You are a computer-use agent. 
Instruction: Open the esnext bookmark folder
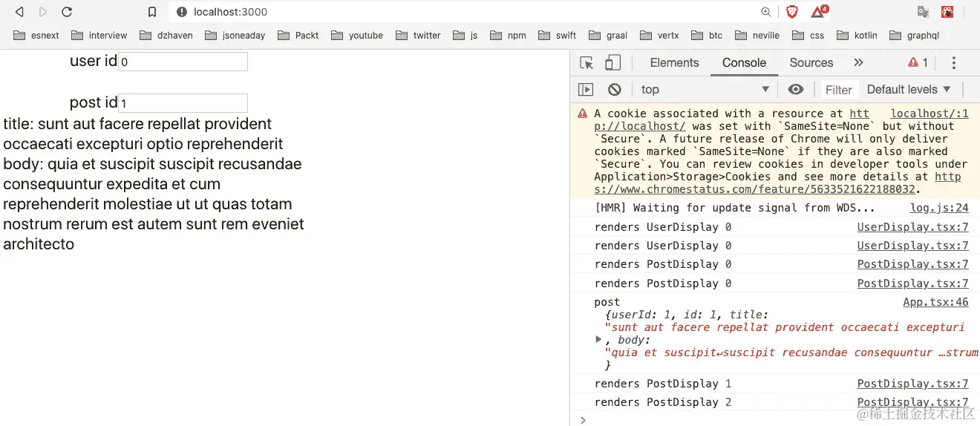[36, 35]
